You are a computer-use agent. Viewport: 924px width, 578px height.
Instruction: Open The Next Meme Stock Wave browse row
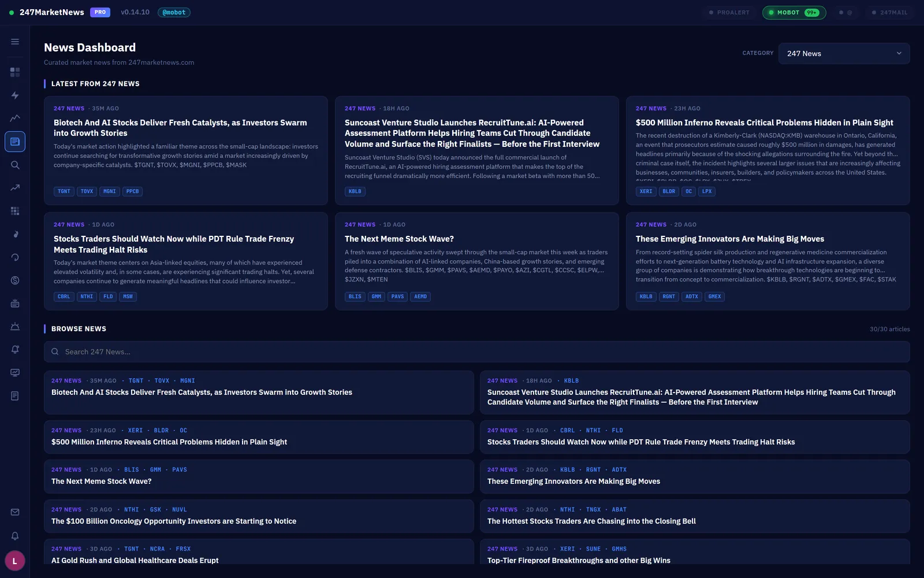click(x=259, y=476)
